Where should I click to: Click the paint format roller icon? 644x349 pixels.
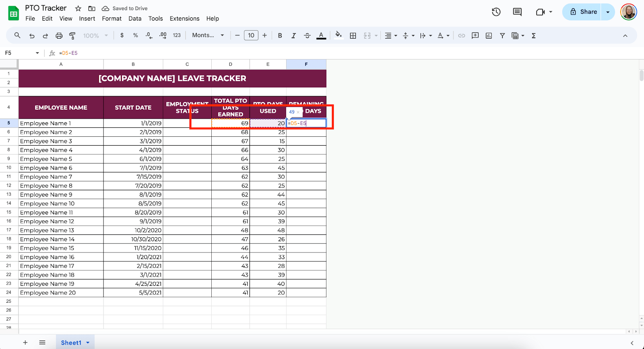72,36
